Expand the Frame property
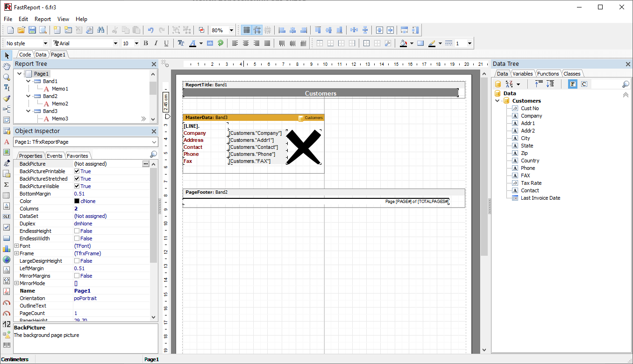This screenshot has width=633, height=364. 17,253
